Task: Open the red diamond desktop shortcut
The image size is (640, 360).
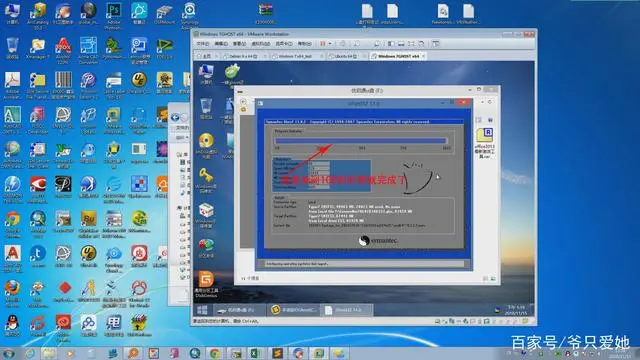Action: pos(64,291)
